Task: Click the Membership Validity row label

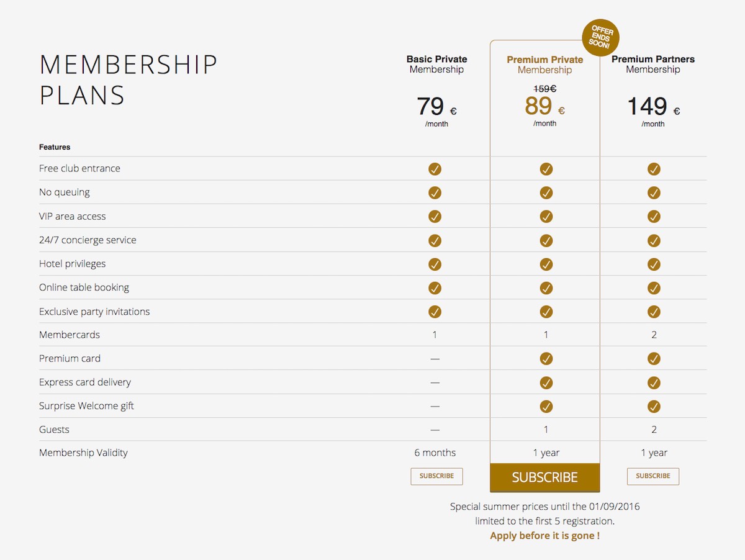Action: pyautogui.click(x=83, y=453)
